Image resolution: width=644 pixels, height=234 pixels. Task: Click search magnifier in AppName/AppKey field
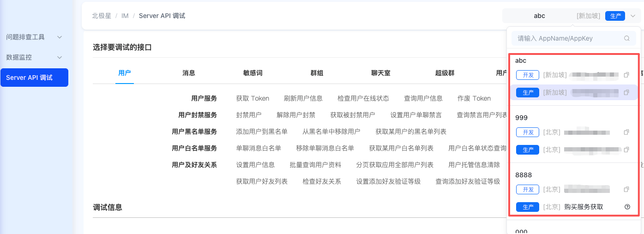pyautogui.click(x=626, y=39)
